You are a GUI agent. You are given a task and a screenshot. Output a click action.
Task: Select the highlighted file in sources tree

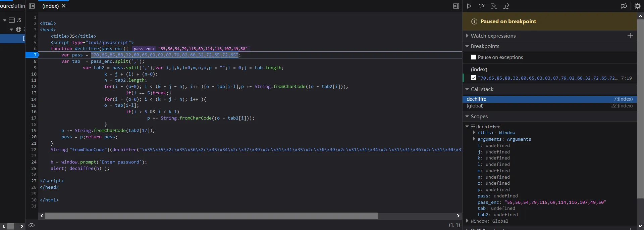pyautogui.click(x=12, y=38)
